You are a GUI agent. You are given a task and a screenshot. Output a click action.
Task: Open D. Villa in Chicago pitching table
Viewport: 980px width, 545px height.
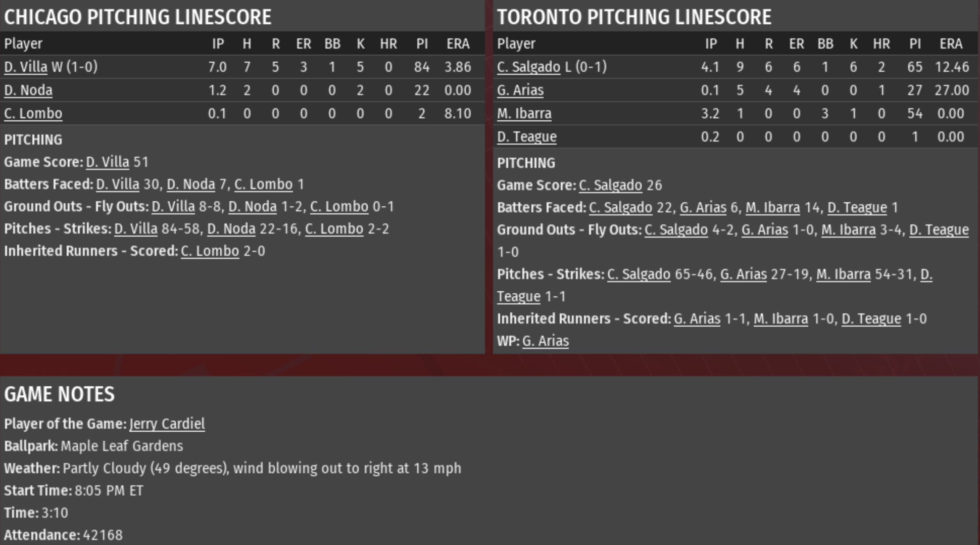click(x=26, y=67)
